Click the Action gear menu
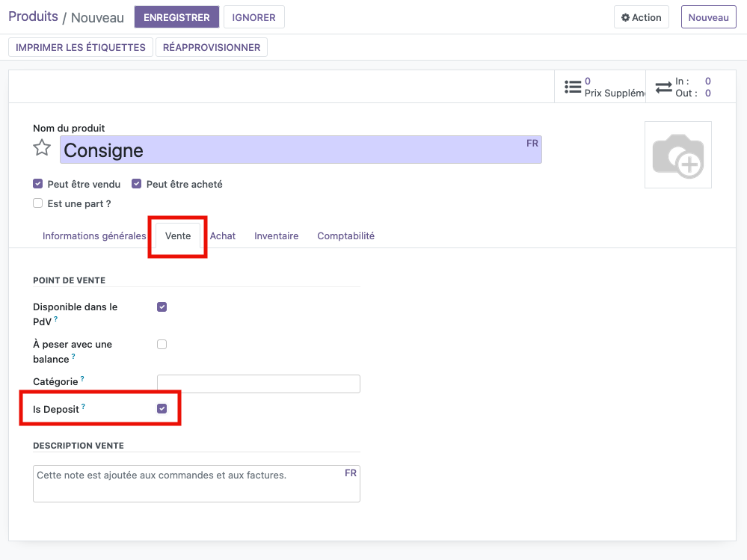Viewport: 747px width, 560px height. pyautogui.click(x=642, y=17)
